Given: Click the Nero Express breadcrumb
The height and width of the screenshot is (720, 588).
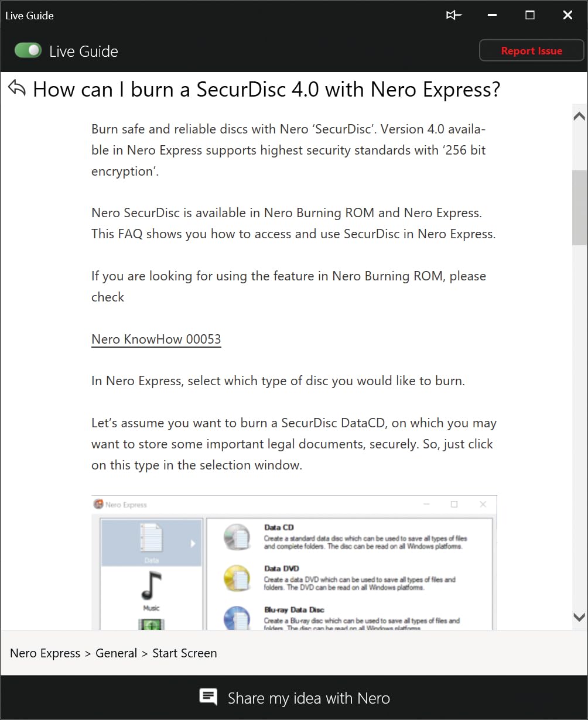Looking at the screenshot, I should click(x=45, y=653).
